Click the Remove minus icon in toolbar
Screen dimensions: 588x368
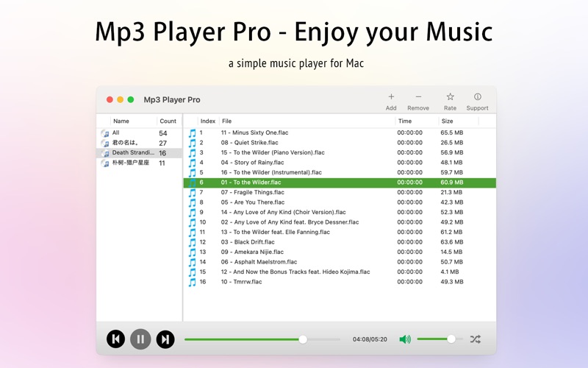[x=418, y=97]
